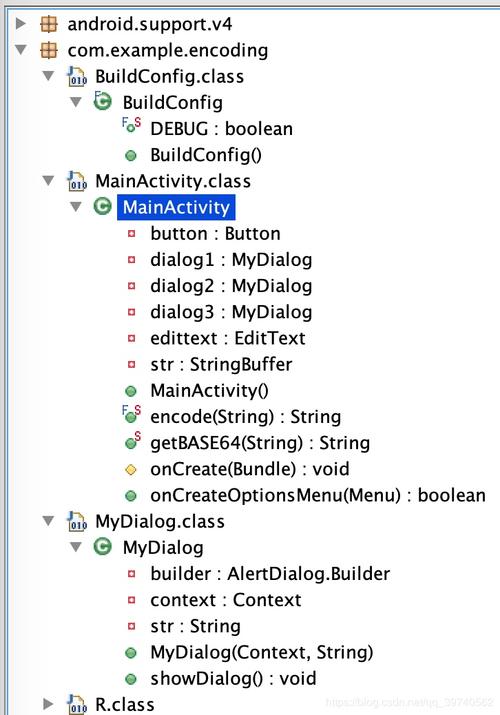Click the android.support.v4 package icon
Screen dimensions: 500x715
pos(49,24)
